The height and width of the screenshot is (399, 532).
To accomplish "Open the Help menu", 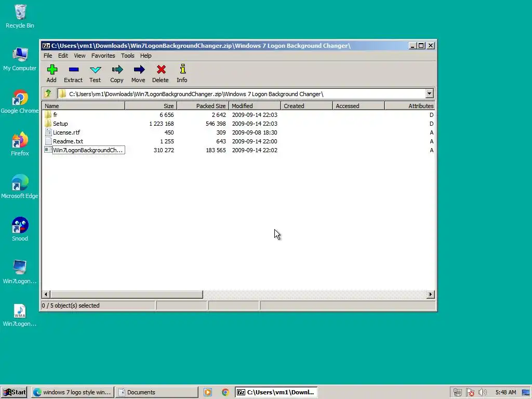I will tap(146, 56).
